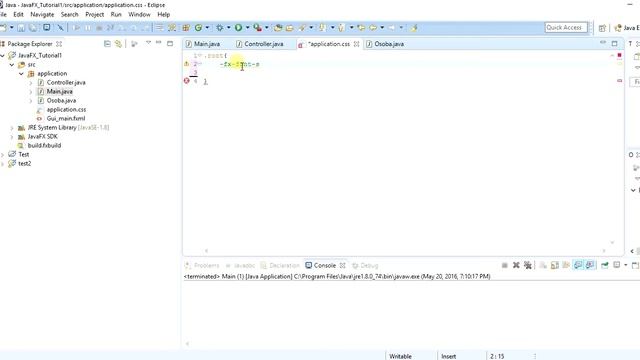Viewport: 640px width, 360px height.
Task: Open the Search menu
Action: (69, 14)
